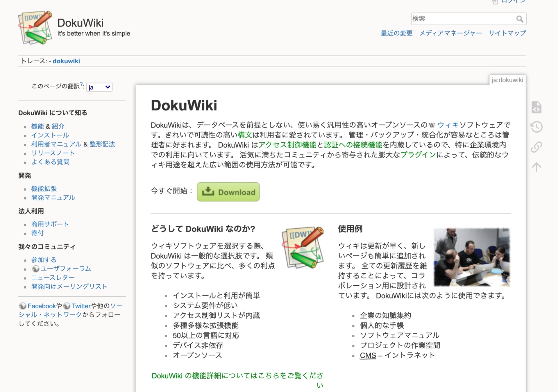View backlinks using the chain-link icon
The image size is (558, 392).
point(536,147)
